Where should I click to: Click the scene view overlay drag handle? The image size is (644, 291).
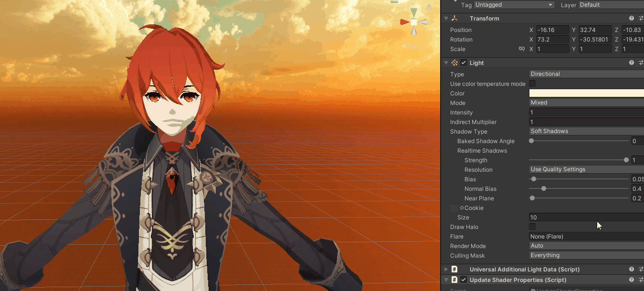point(394,1)
